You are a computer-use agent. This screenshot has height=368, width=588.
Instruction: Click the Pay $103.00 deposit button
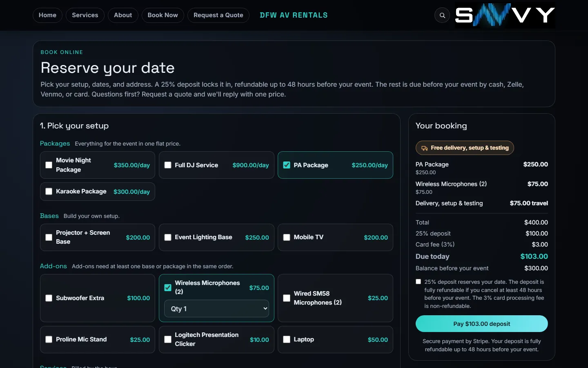481,324
